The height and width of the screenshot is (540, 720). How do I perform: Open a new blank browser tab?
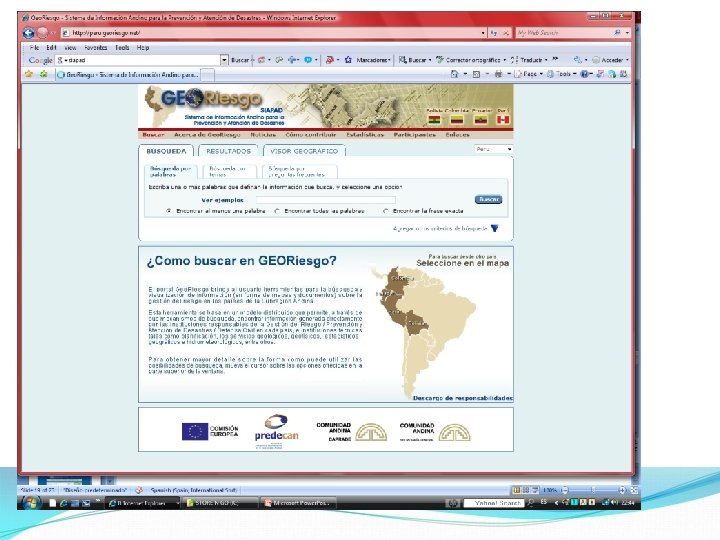[x=208, y=74]
